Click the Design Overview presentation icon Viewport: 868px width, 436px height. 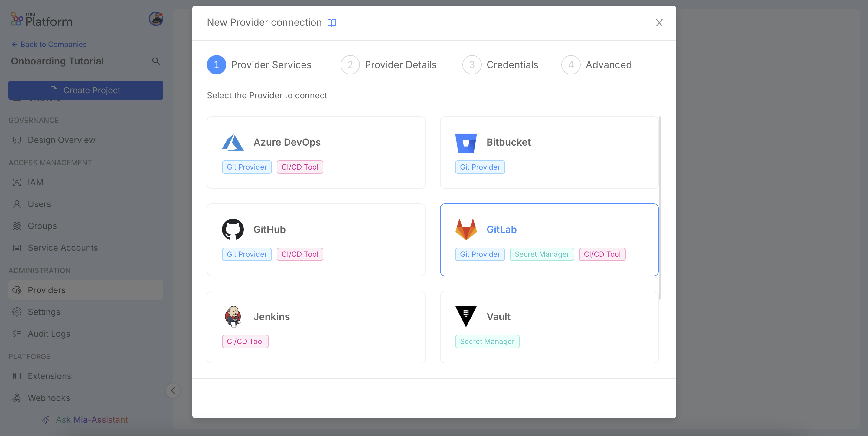(x=17, y=140)
